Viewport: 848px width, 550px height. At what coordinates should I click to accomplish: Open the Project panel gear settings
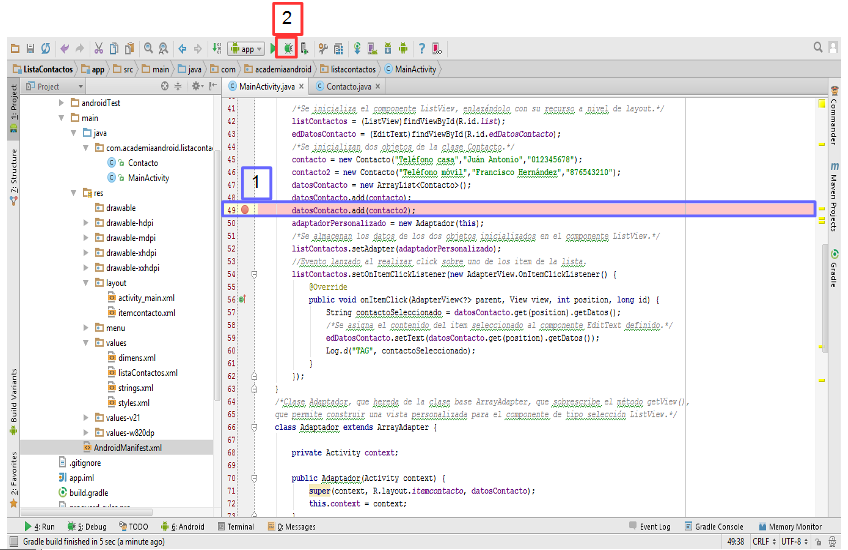coord(197,87)
